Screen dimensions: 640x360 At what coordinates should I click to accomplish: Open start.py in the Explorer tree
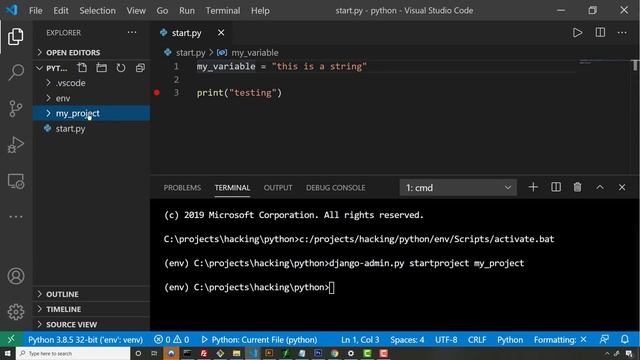pyautogui.click(x=91, y=129)
